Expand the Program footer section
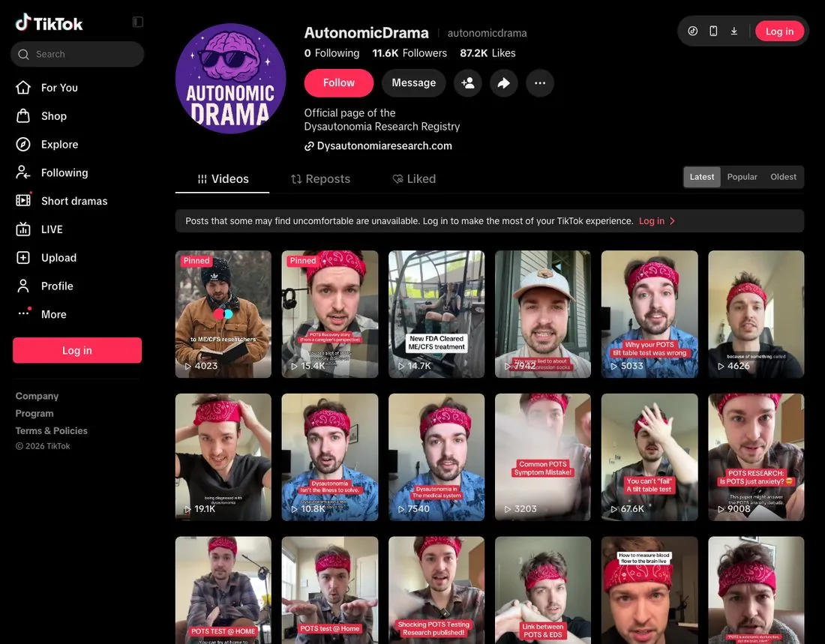 coord(34,414)
